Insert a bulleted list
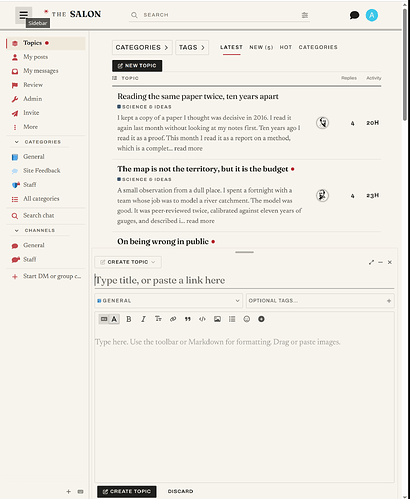Viewport: 410px width, 499px height. tap(232, 319)
